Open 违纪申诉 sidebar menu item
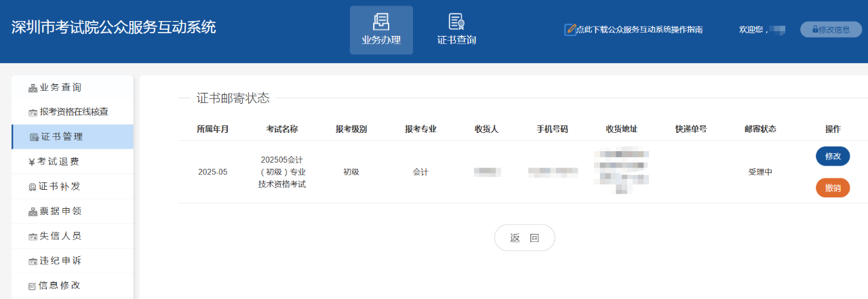868x299 pixels. click(x=60, y=261)
